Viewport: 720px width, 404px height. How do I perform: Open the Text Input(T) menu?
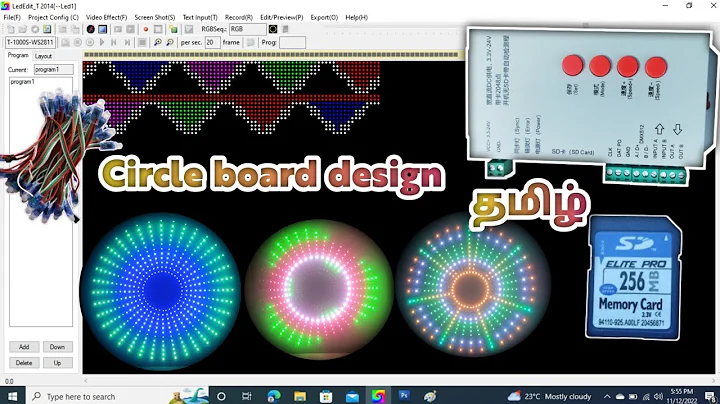[x=200, y=17]
